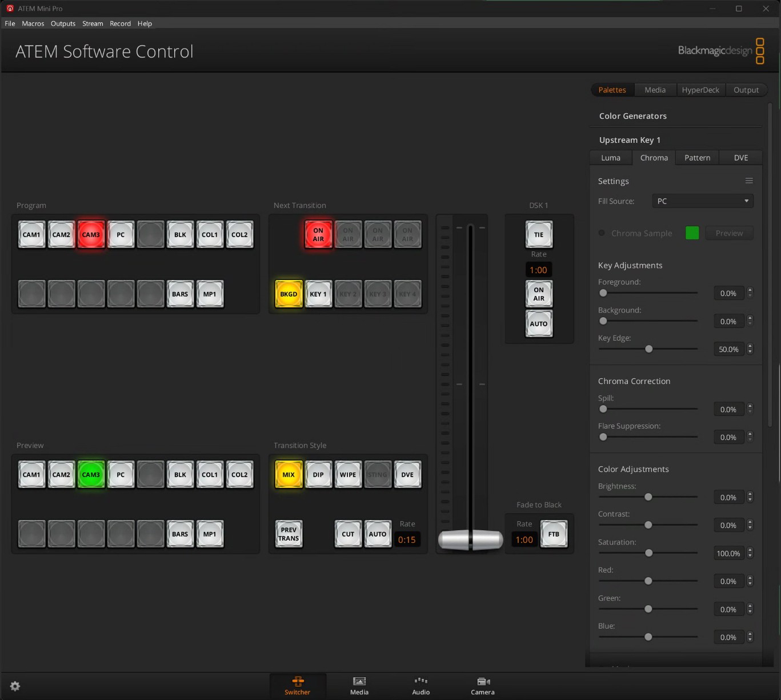Select the Chroma Sample radio button
781x700 pixels.
point(602,233)
